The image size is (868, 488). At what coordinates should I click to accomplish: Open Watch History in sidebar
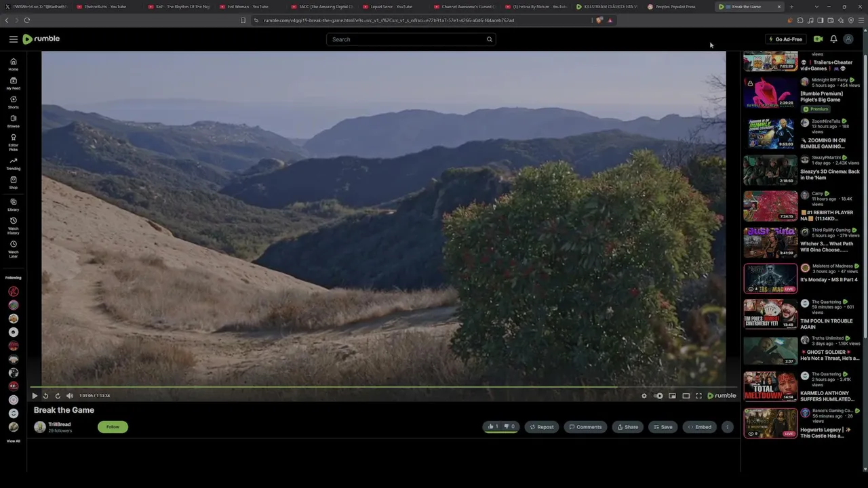point(13,226)
